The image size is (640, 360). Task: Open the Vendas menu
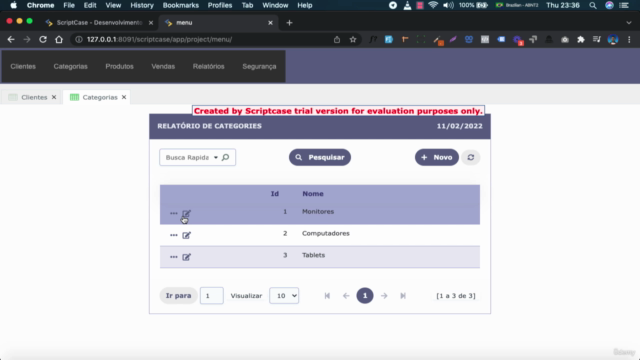coord(163,66)
